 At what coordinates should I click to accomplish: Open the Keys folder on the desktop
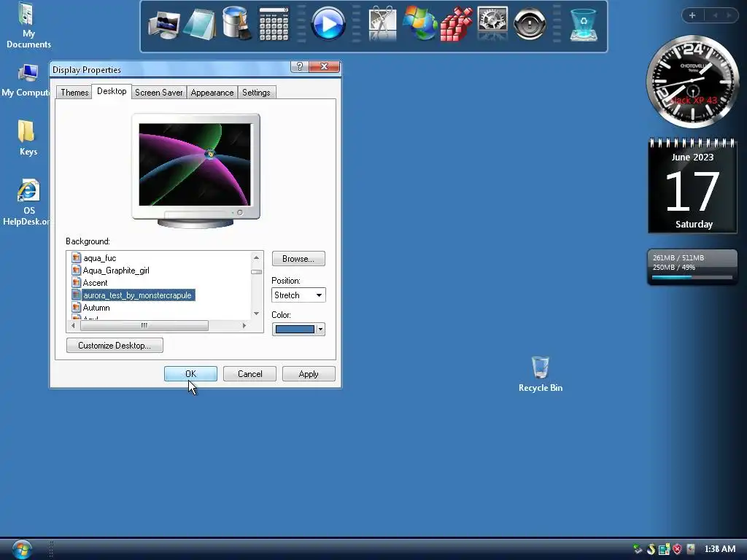click(x=27, y=138)
